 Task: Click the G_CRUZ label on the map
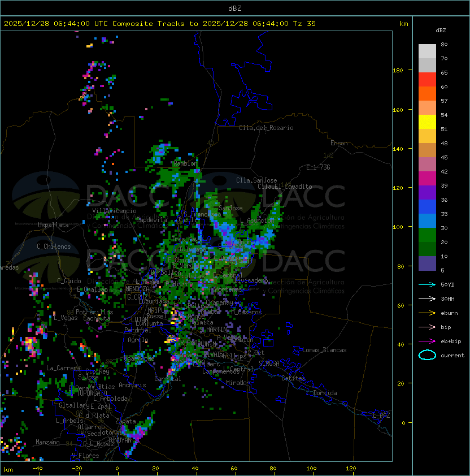tap(137, 297)
